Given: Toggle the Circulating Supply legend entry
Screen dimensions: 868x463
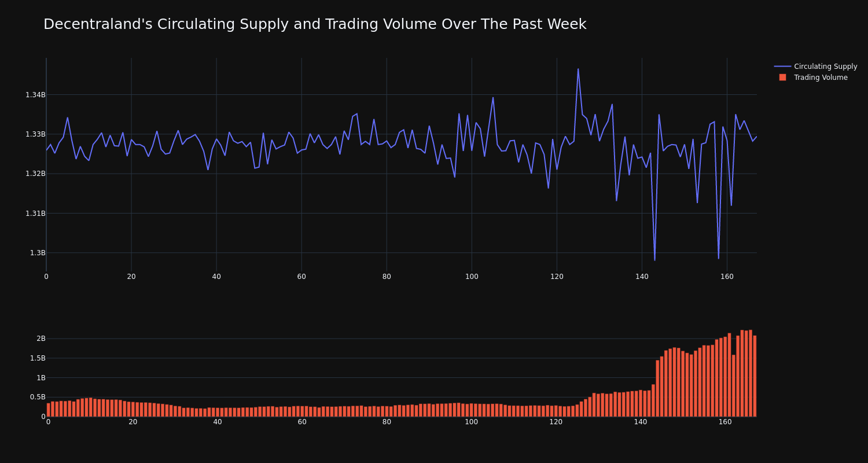Looking at the screenshot, I should point(816,67).
